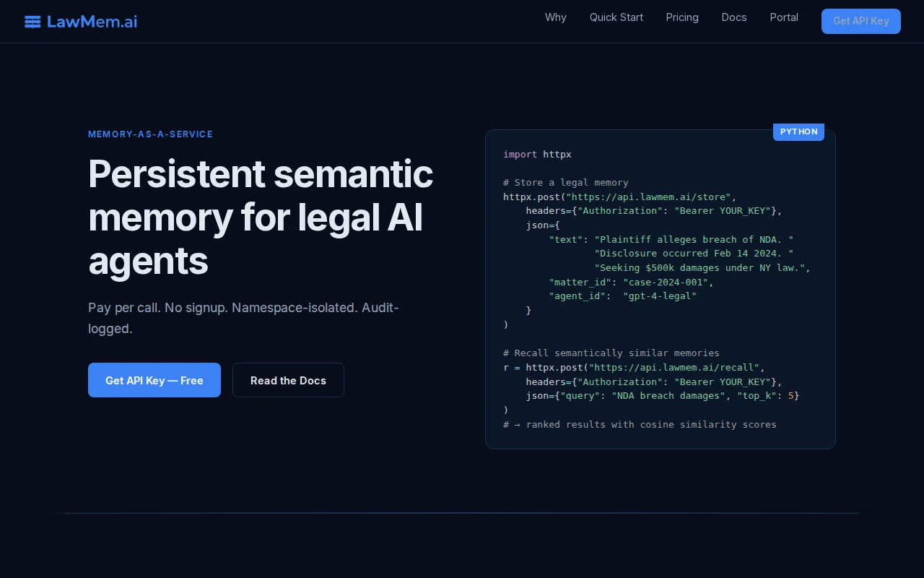Click the PYTHON code badge
Viewport: 924px width, 578px height.
click(x=798, y=131)
